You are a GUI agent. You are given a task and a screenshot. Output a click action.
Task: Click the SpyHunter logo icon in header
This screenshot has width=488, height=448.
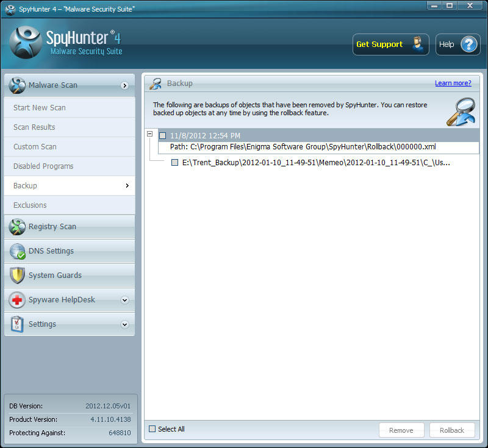click(x=26, y=43)
